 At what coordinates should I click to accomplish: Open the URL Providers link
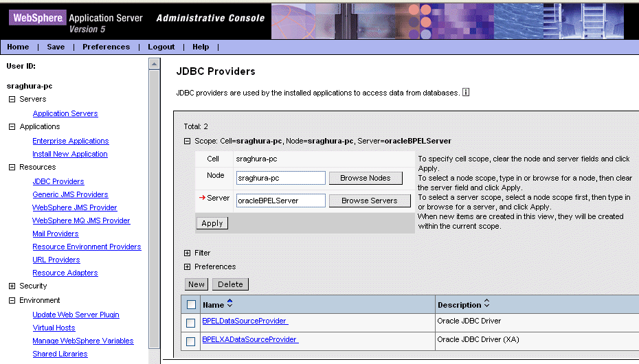click(x=56, y=260)
